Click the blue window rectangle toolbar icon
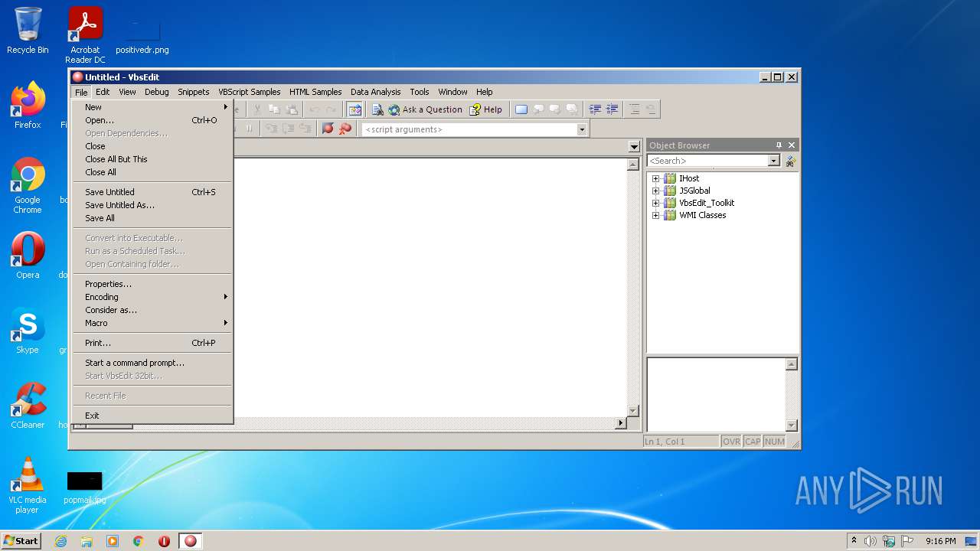This screenshot has width=980, height=551. tap(521, 109)
